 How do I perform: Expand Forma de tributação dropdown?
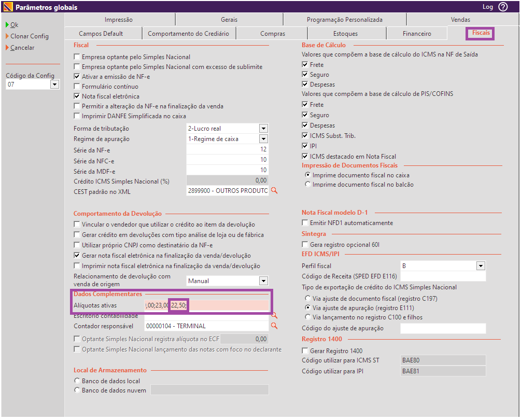(x=263, y=128)
